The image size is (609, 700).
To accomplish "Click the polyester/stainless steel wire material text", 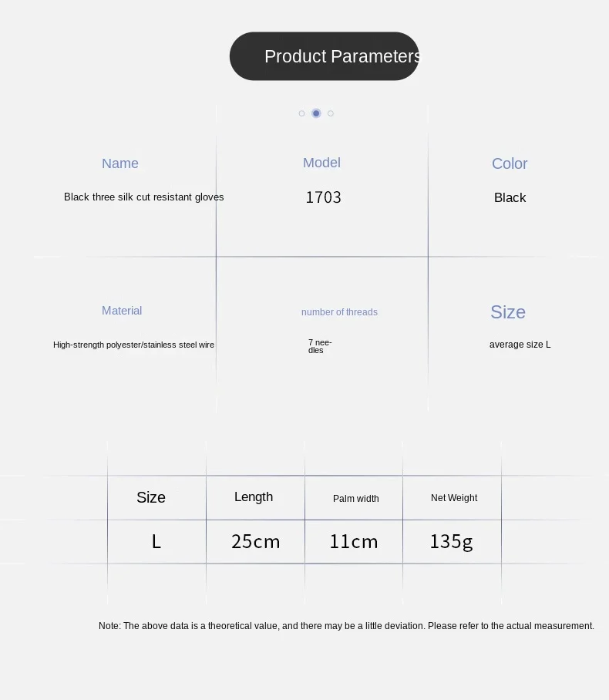I will [133, 345].
